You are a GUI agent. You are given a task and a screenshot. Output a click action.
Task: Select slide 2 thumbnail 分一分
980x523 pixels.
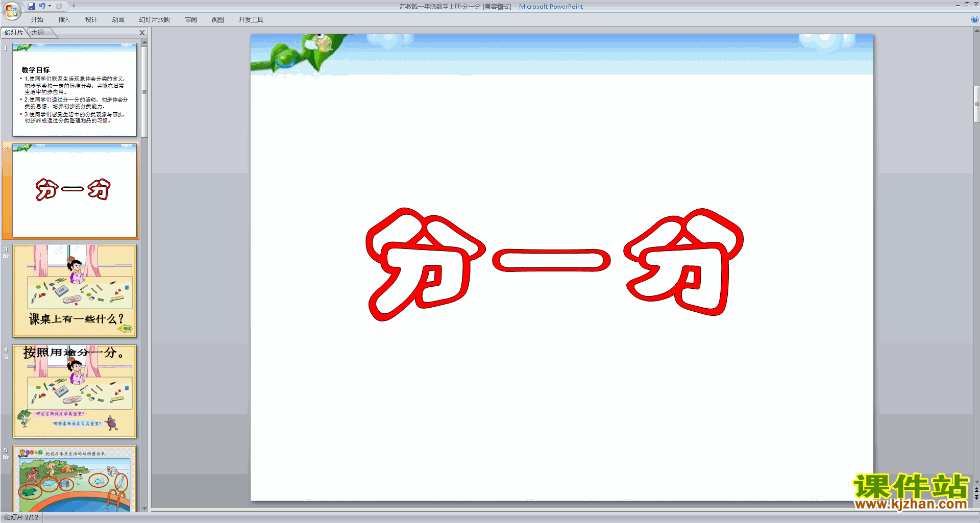coord(75,190)
